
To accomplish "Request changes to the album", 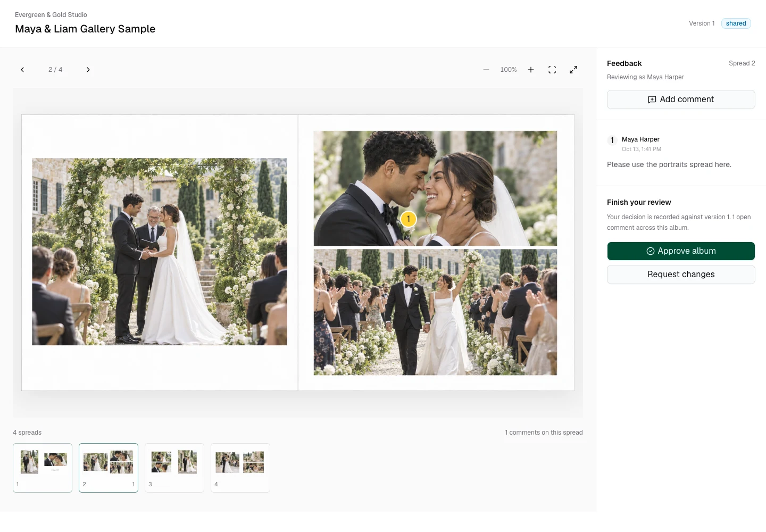I will click(681, 275).
